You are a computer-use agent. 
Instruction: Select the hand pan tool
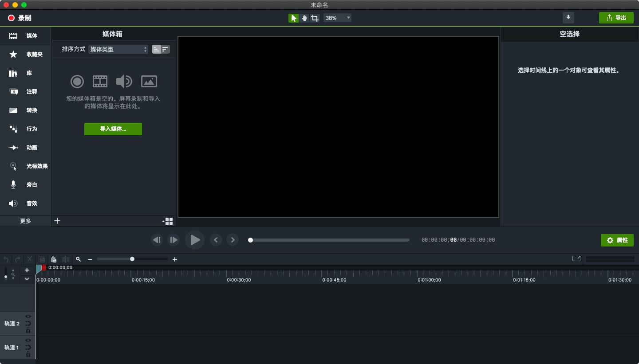click(x=304, y=18)
